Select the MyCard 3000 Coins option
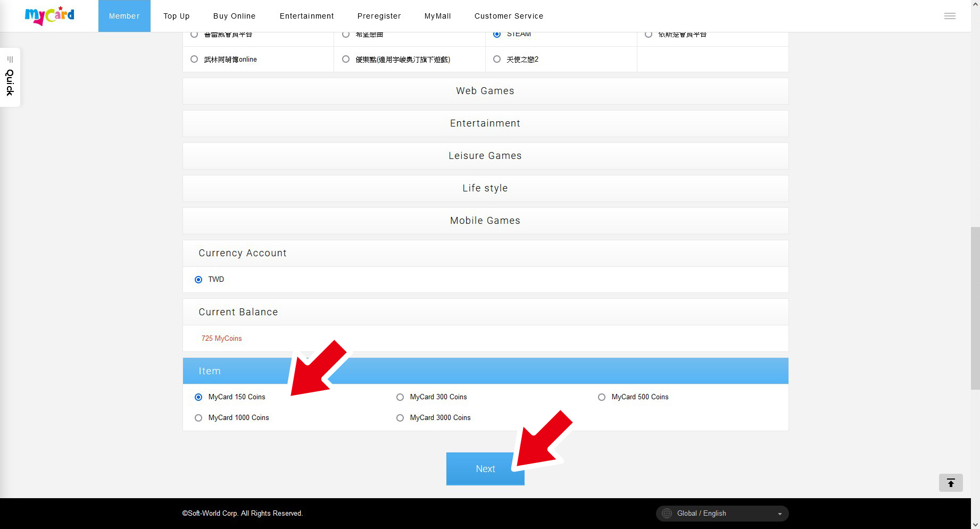Screen dimensions: 980x529 [400, 418]
